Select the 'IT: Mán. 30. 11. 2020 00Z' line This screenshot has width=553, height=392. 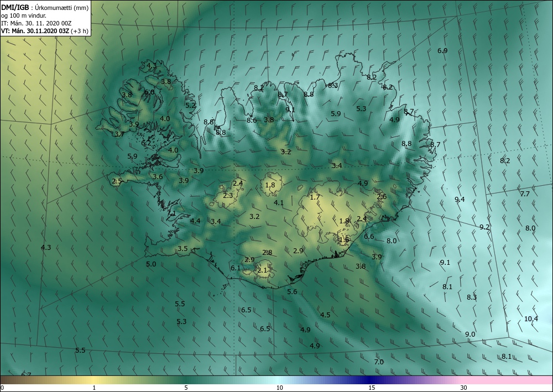click(x=36, y=23)
